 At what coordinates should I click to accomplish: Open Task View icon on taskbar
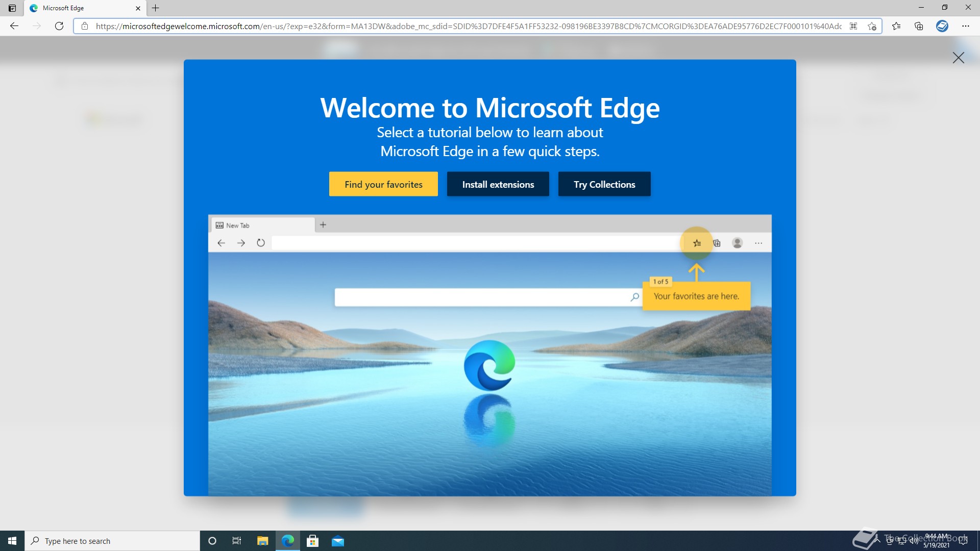[237, 541]
